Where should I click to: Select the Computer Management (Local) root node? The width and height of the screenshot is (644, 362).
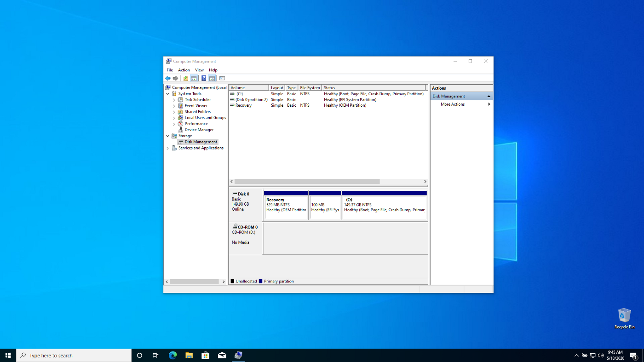click(199, 87)
